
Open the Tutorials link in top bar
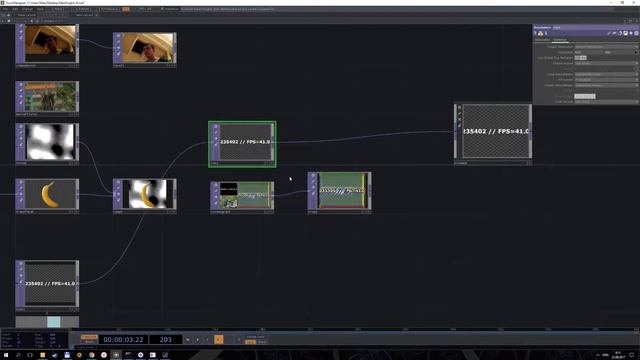click(109, 9)
